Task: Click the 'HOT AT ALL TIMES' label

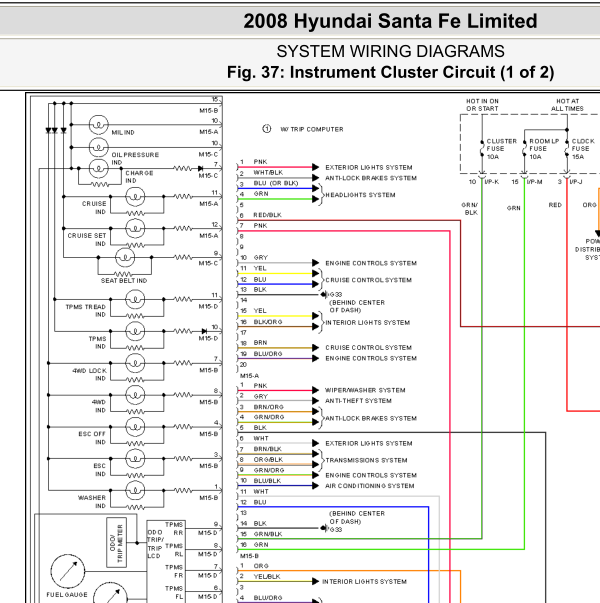Action: click(x=567, y=105)
